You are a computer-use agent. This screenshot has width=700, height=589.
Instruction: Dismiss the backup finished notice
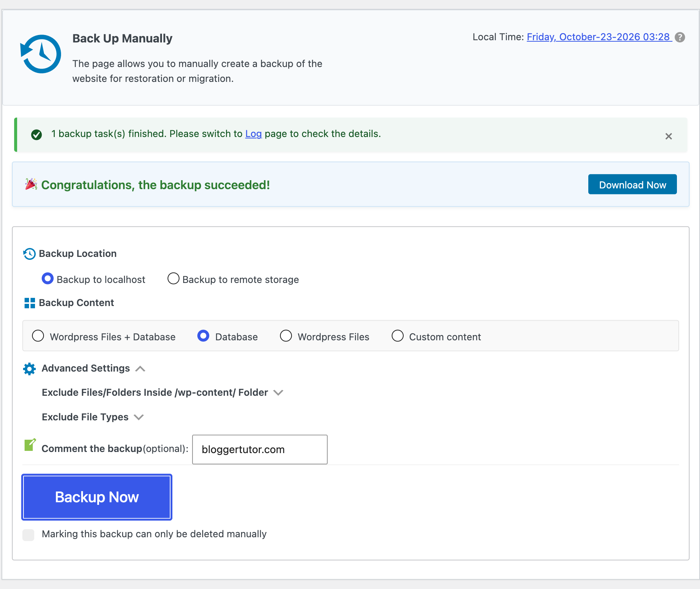668,136
